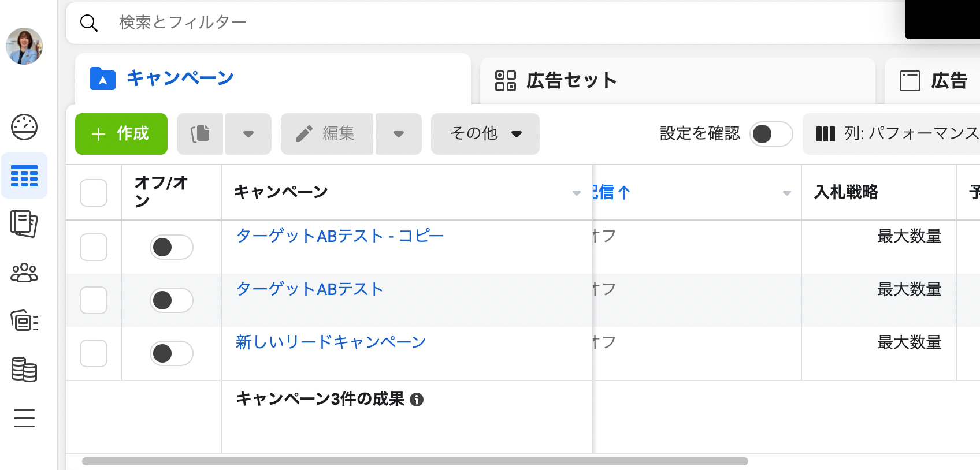Open the audiences people icon in sidebar
The height and width of the screenshot is (470, 980).
pyautogui.click(x=24, y=273)
